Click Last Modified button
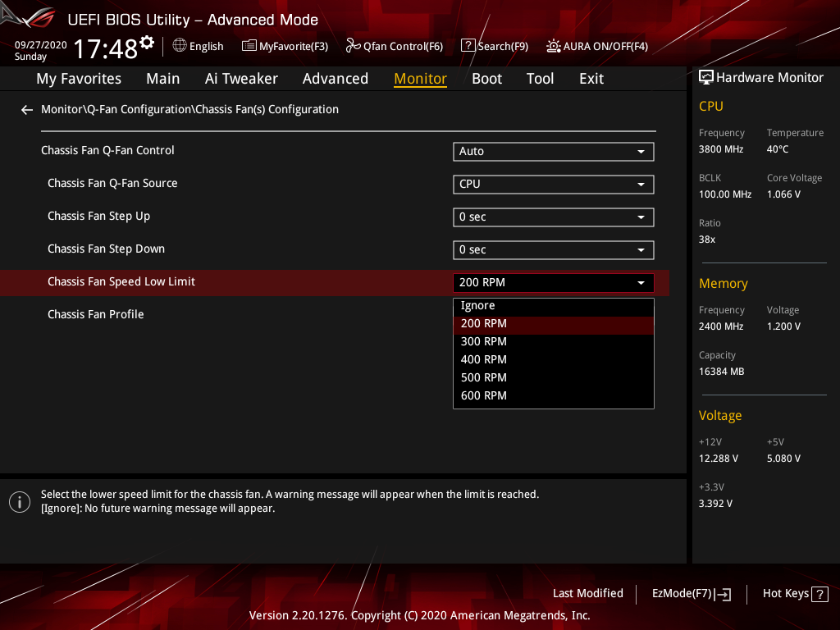840x630 pixels. [587, 594]
